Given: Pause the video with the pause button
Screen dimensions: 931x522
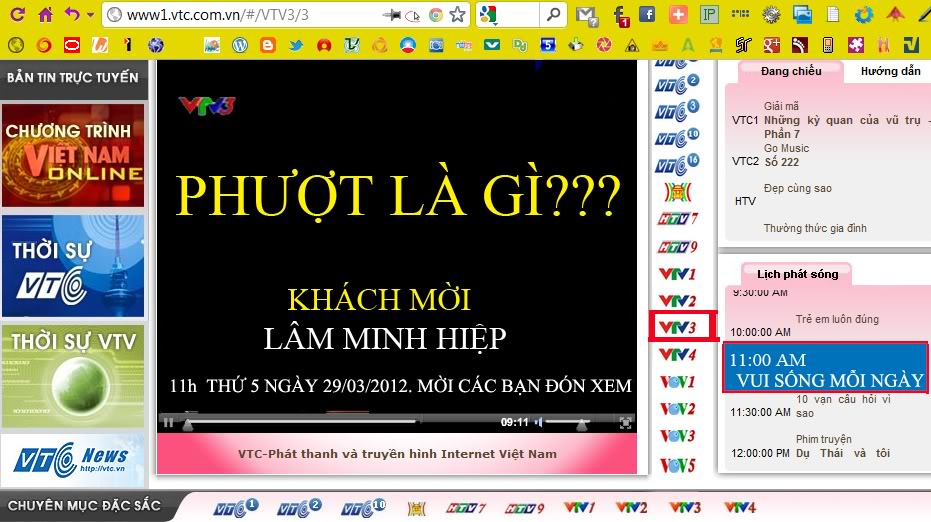Looking at the screenshot, I should 169,423.
